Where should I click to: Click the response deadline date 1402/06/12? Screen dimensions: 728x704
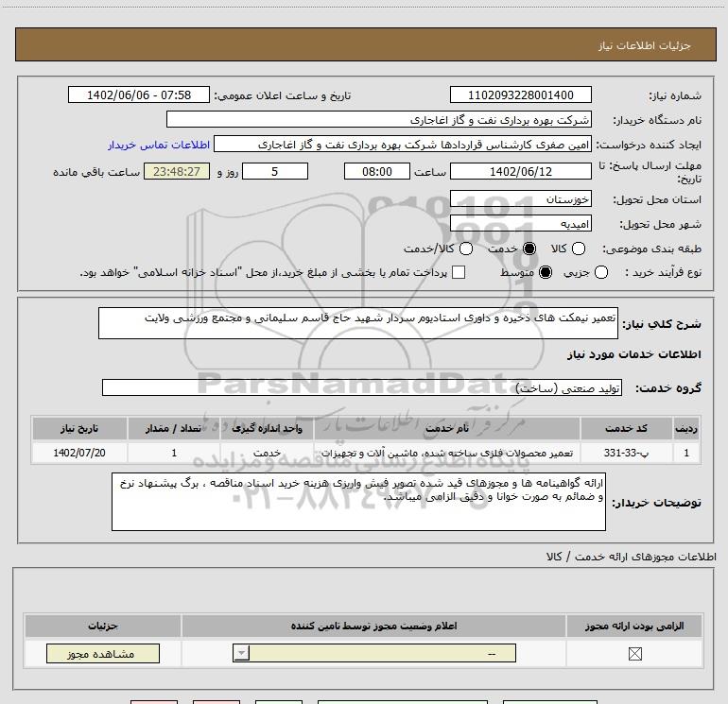(520, 171)
